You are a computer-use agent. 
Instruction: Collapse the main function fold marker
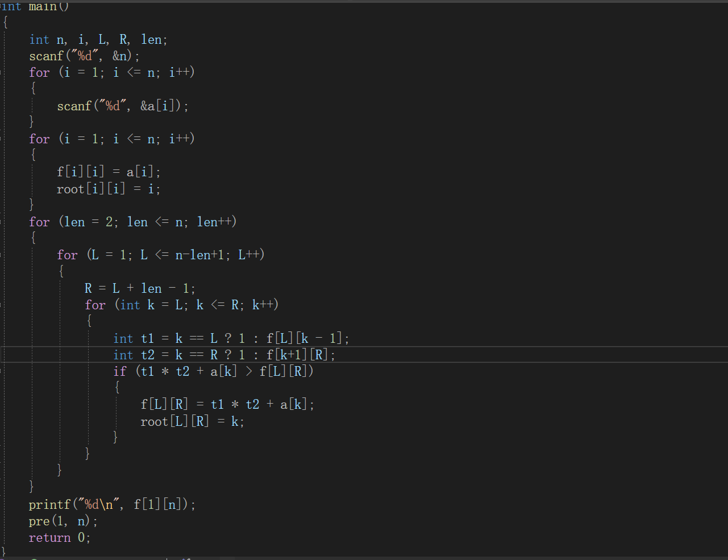point(2,6)
